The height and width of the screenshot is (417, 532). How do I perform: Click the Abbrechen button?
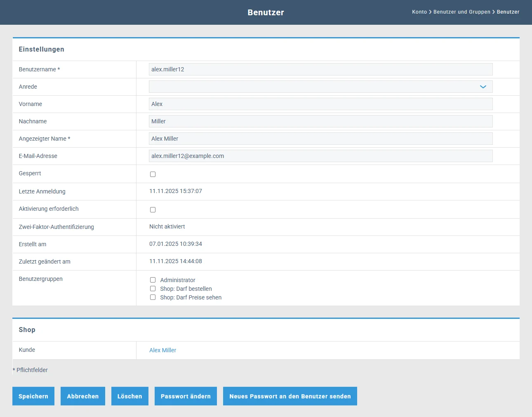[x=82, y=396]
